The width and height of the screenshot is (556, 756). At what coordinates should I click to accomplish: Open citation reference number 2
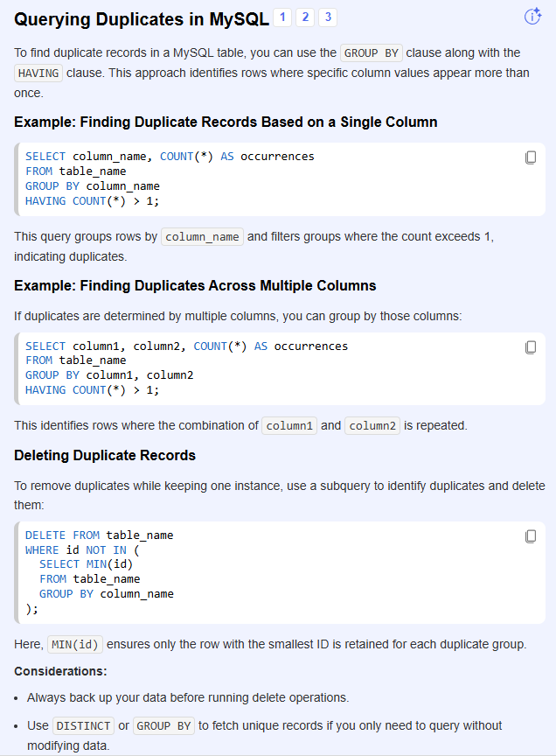[305, 17]
